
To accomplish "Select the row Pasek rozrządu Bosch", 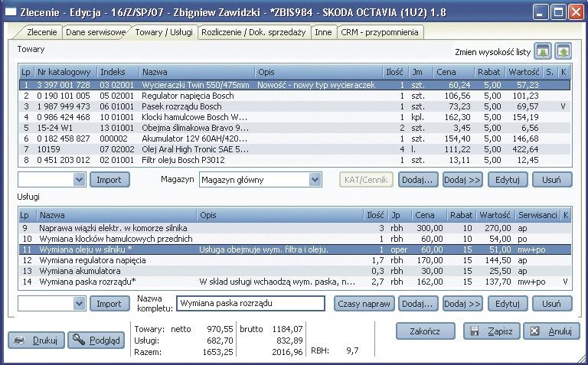I will 295,106.
